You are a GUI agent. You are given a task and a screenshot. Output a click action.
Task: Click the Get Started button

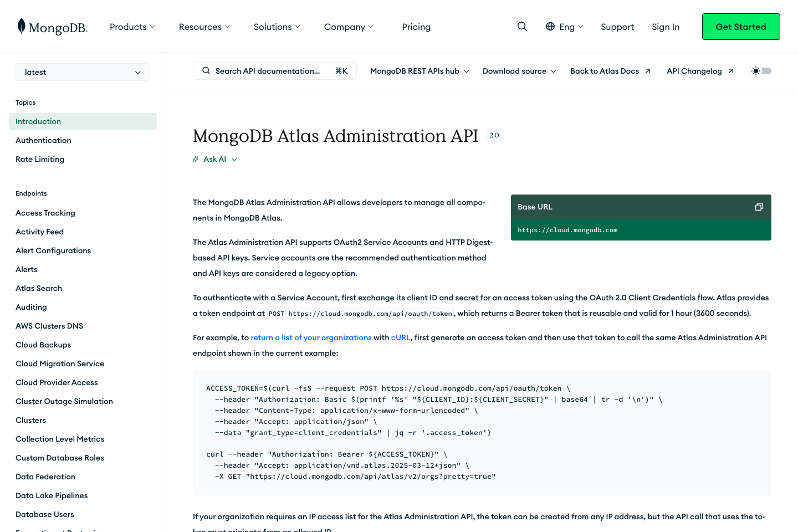[741, 26]
